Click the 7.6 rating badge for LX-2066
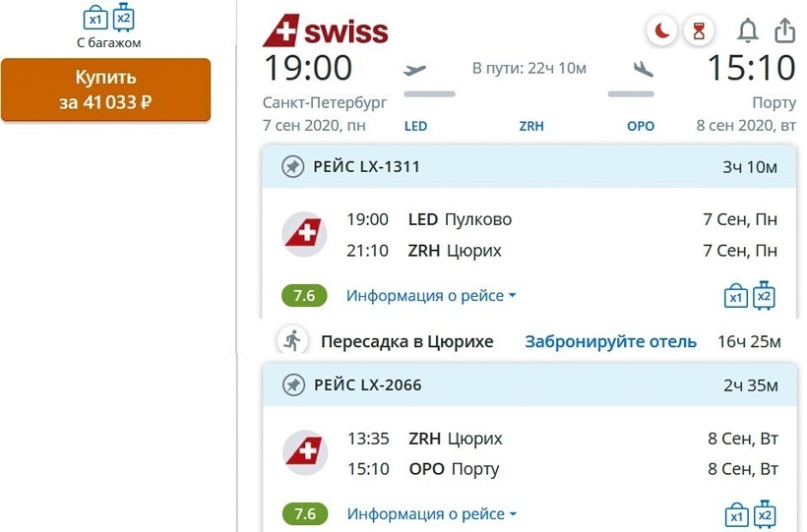This screenshot has height=532, width=807. coord(304,513)
